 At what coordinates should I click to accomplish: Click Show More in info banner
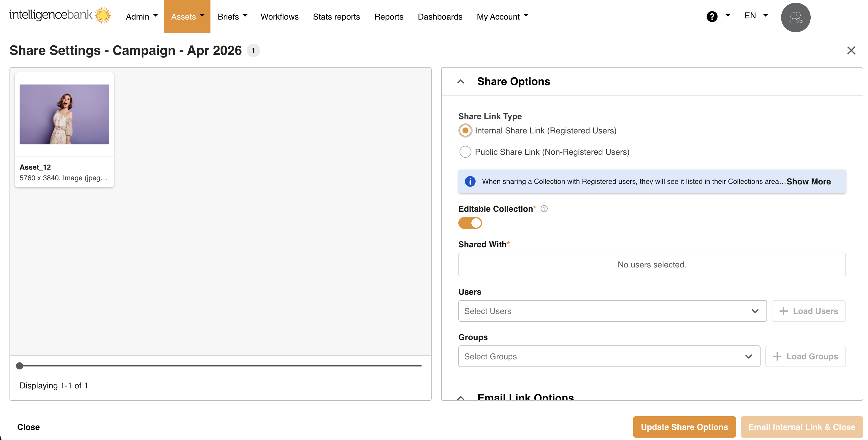808,181
